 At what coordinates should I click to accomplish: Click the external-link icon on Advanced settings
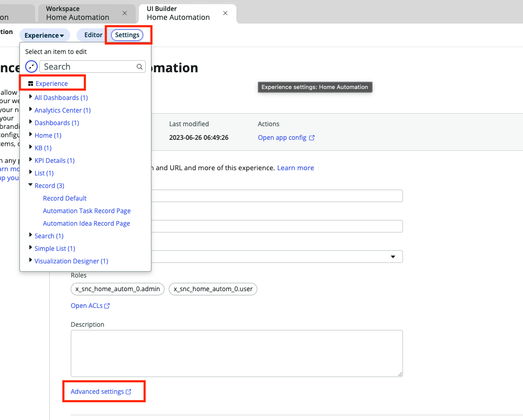[x=128, y=391]
